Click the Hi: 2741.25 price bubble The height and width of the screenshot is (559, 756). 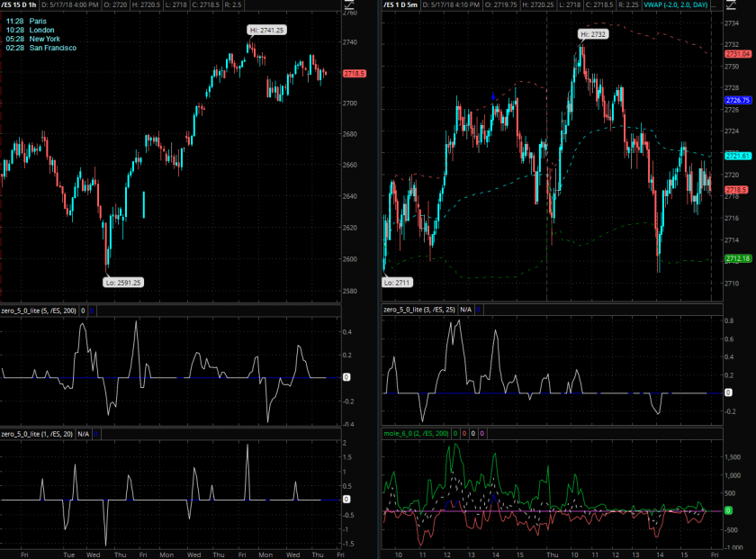click(x=266, y=30)
